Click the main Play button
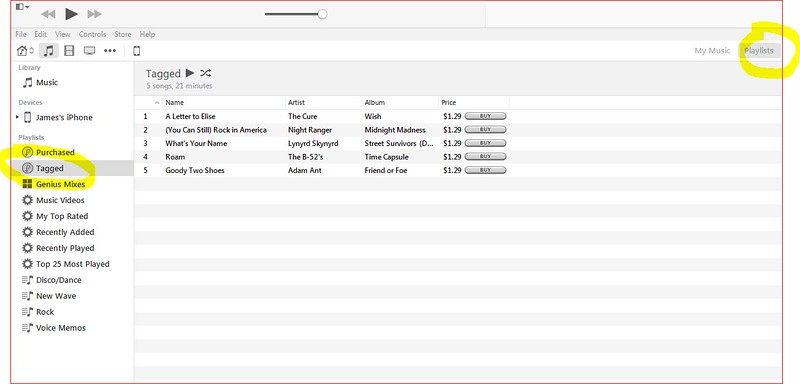Image resolution: width=800 pixels, height=384 pixels. 71,14
